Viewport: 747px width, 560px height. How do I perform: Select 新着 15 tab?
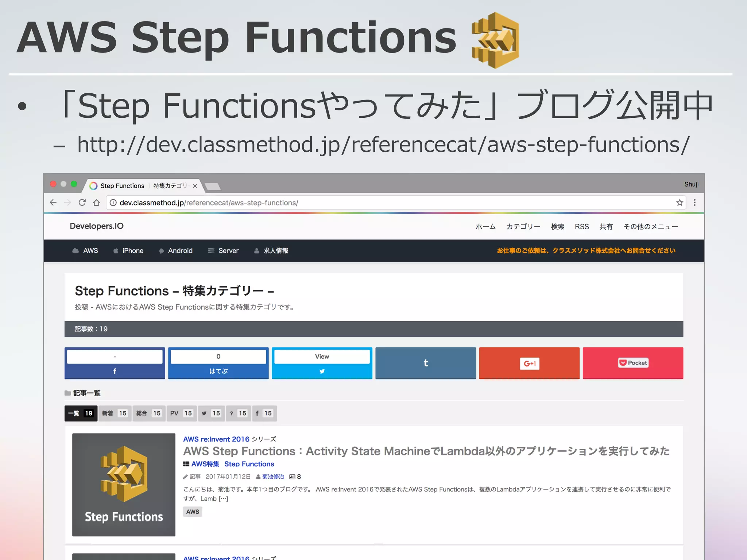[x=115, y=413]
